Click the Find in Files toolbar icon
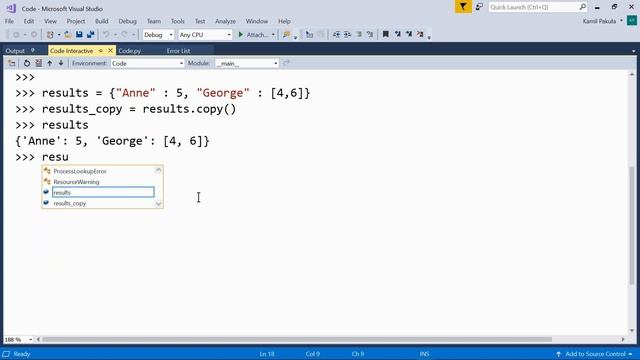The width and height of the screenshot is (640, 360). pos(287,35)
